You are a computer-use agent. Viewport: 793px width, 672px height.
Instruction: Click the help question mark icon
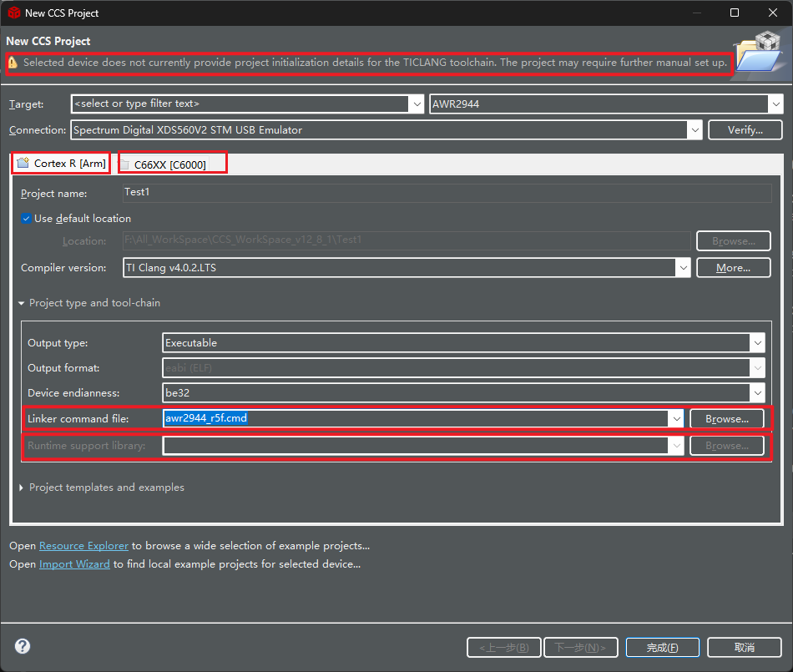pos(23,646)
